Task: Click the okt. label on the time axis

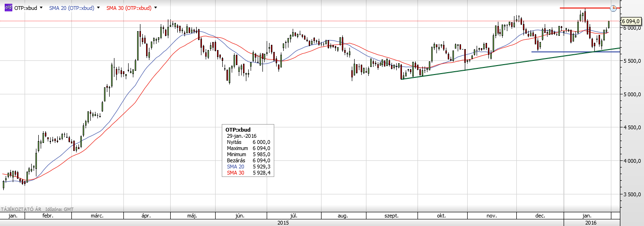Action: (442, 216)
